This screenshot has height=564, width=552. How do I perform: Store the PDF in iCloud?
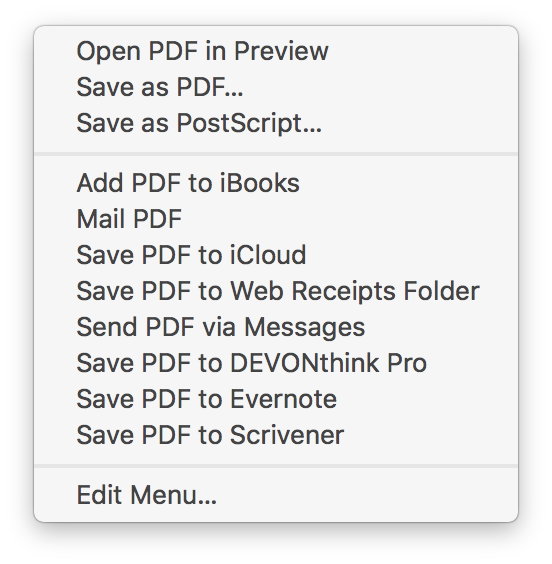pyautogui.click(x=276, y=255)
